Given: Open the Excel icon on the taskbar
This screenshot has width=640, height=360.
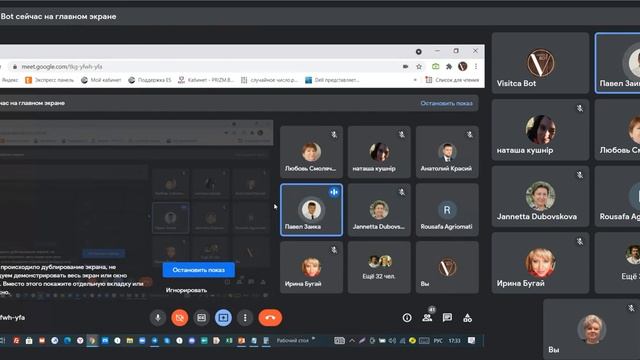Looking at the screenshot, I should [229, 340].
